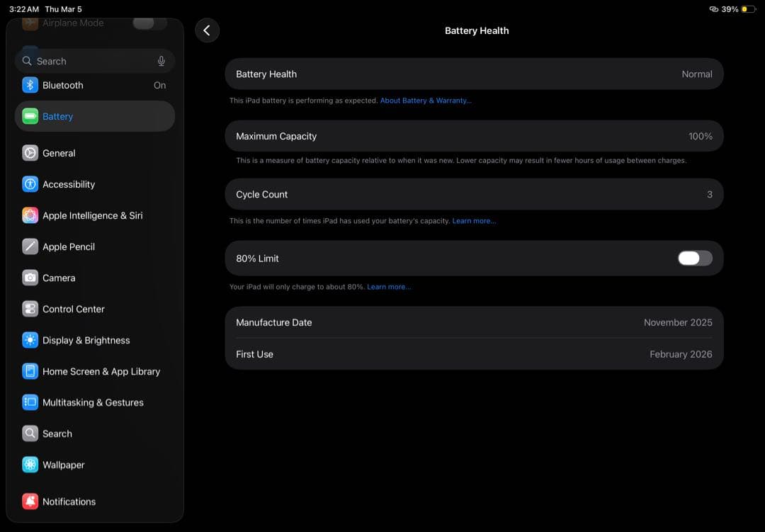Open Apple Pencil settings

[x=95, y=247]
